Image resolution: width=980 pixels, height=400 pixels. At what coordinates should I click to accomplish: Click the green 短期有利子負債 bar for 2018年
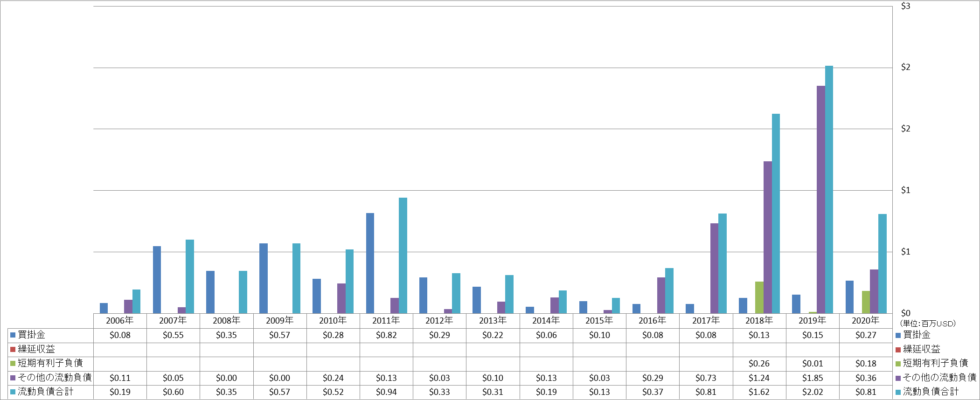pyautogui.click(x=759, y=297)
